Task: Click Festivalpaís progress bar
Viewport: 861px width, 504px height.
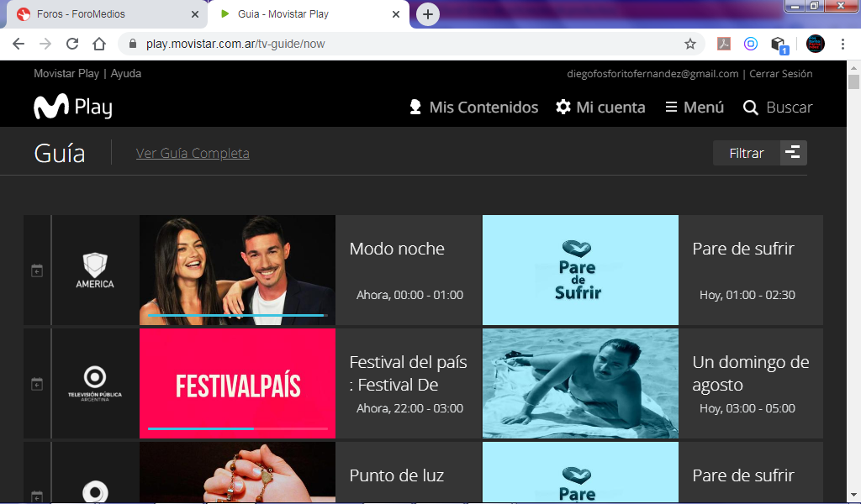Action: point(238,428)
